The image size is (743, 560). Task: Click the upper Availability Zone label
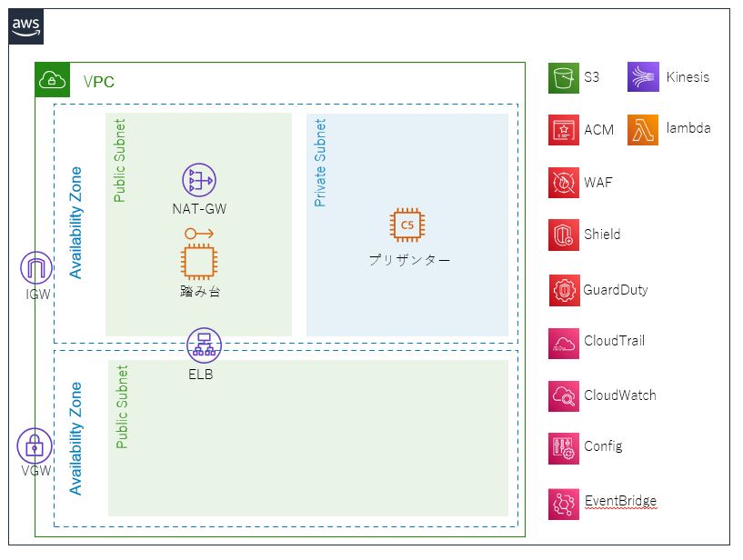pos(75,223)
